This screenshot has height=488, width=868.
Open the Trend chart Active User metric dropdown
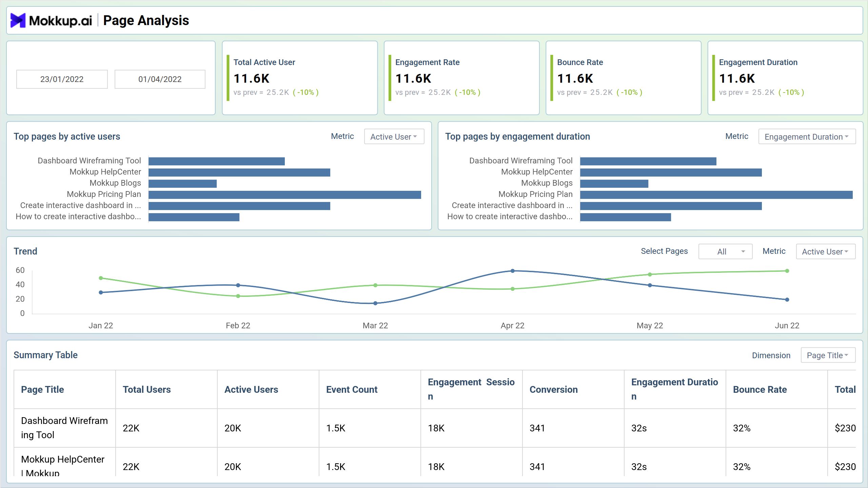826,251
